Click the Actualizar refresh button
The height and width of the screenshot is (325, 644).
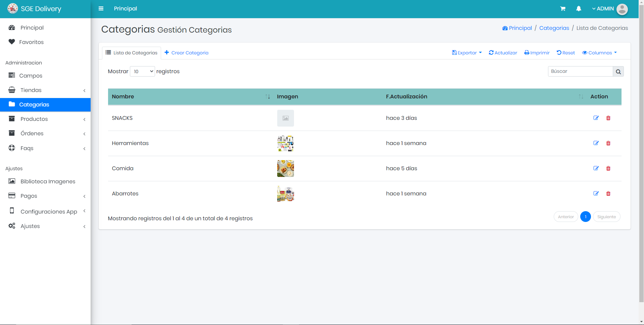[503, 53]
